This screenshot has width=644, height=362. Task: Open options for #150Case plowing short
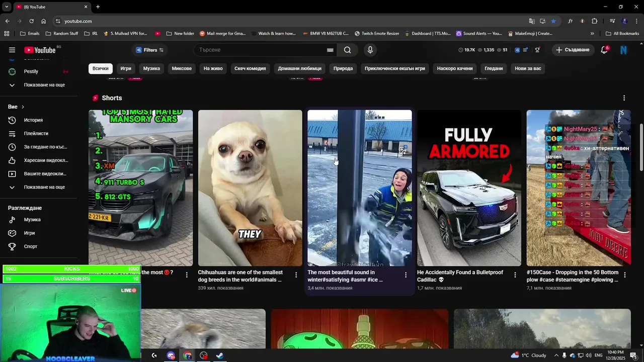click(624, 275)
